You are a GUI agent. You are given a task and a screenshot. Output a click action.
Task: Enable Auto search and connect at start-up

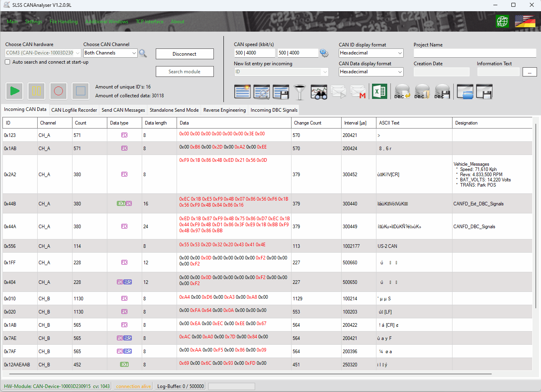click(7, 62)
